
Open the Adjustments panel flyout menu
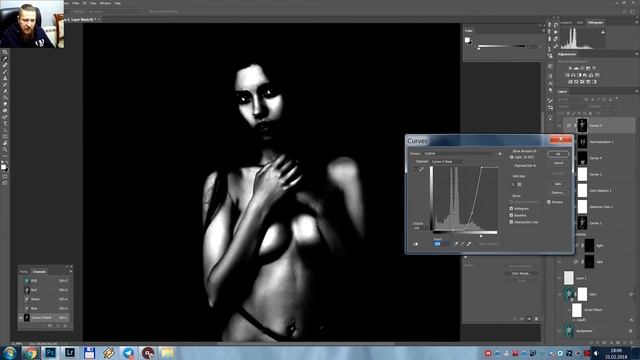[x=636, y=54]
